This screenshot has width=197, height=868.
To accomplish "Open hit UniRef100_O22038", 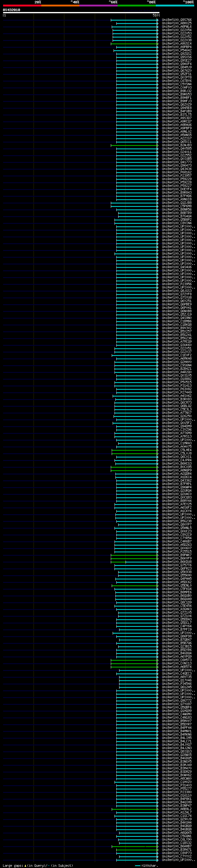I will coord(176,40).
